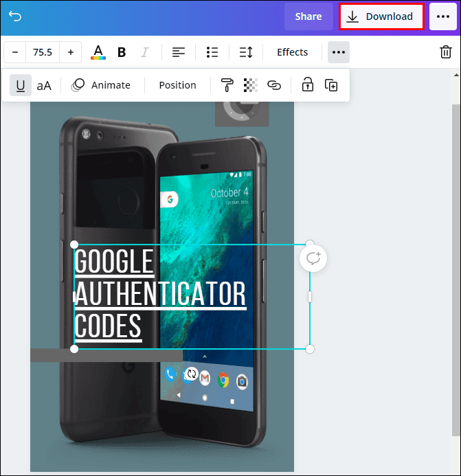Add a link to the text
The image size is (461, 476).
(x=274, y=85)
